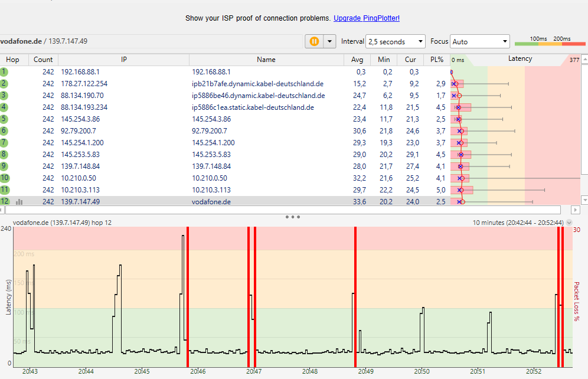Click the hop 10 number icon
This screenshot has width=588, height=379.
[x=5, y=178]
